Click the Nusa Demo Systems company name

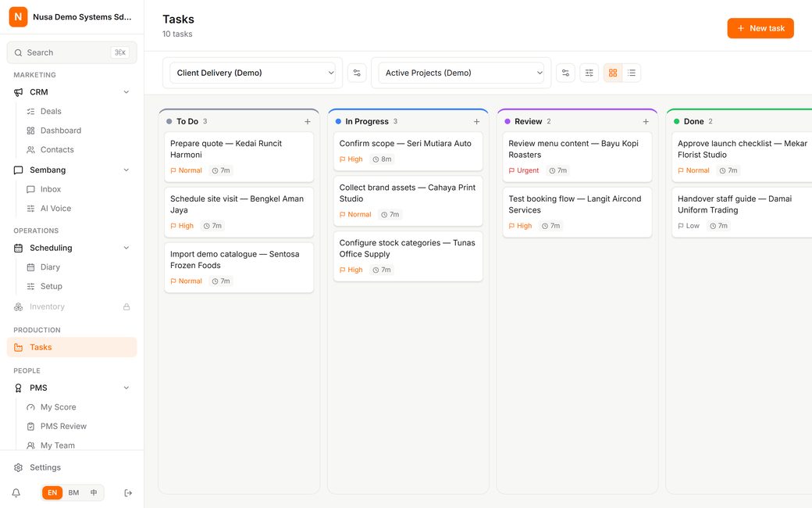tap(82, 16)
